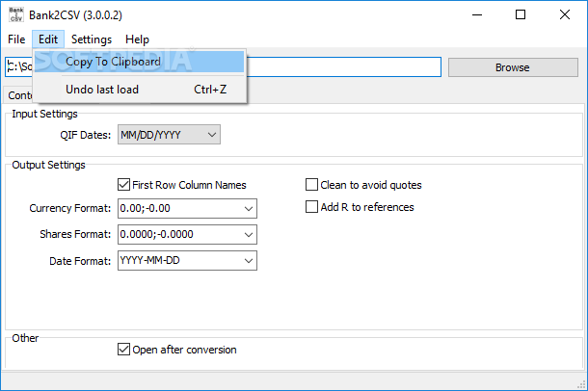
Task: Open the Settings menu
Action: click(x=92, y=39)
